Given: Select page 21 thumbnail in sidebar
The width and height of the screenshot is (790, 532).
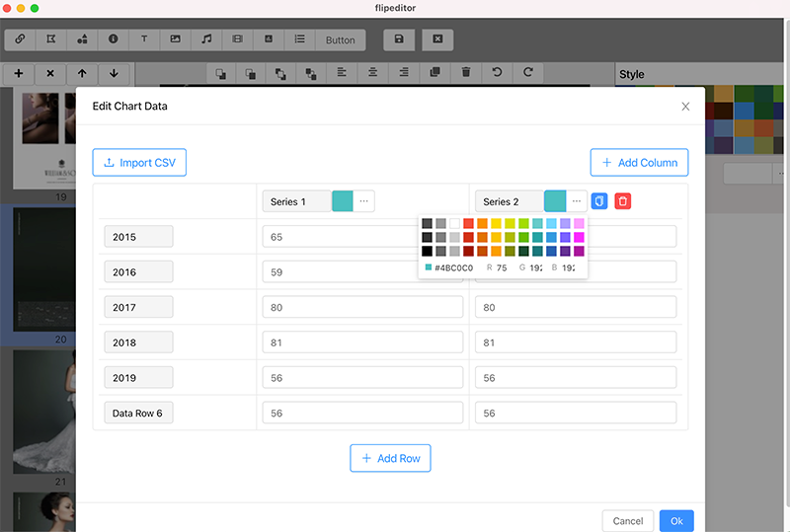Looking at the screenshot, I should [x=44, y=413].
